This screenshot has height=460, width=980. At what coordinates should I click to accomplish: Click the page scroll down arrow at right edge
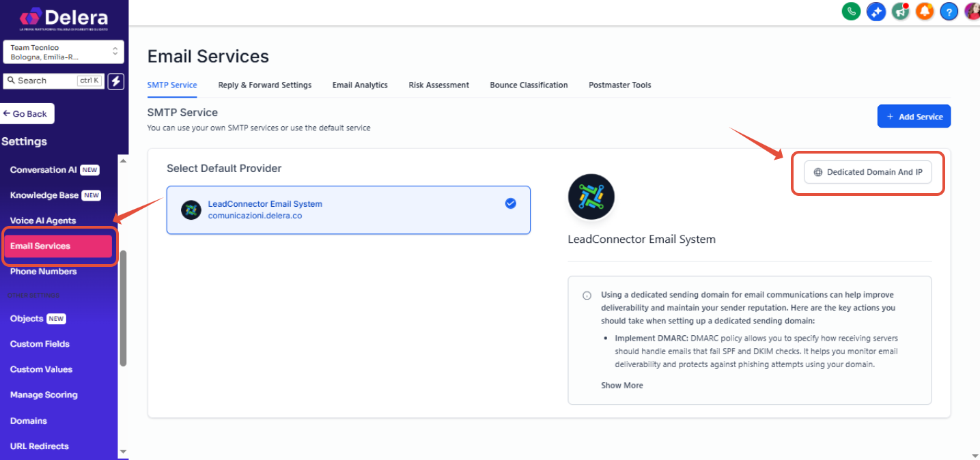tap(975, 455)
